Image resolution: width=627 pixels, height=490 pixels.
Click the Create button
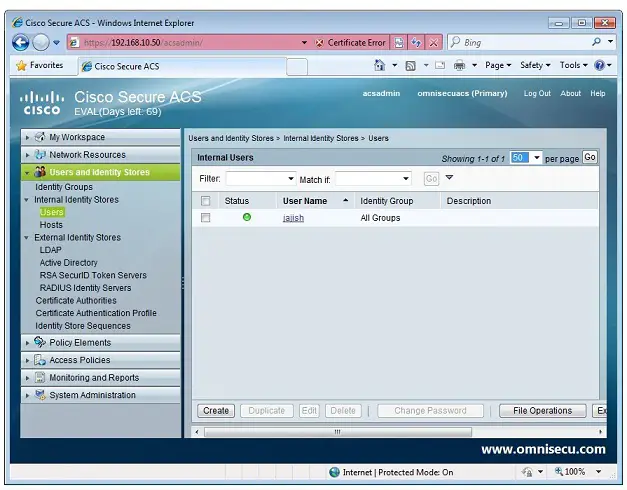(x=216, y=411)
